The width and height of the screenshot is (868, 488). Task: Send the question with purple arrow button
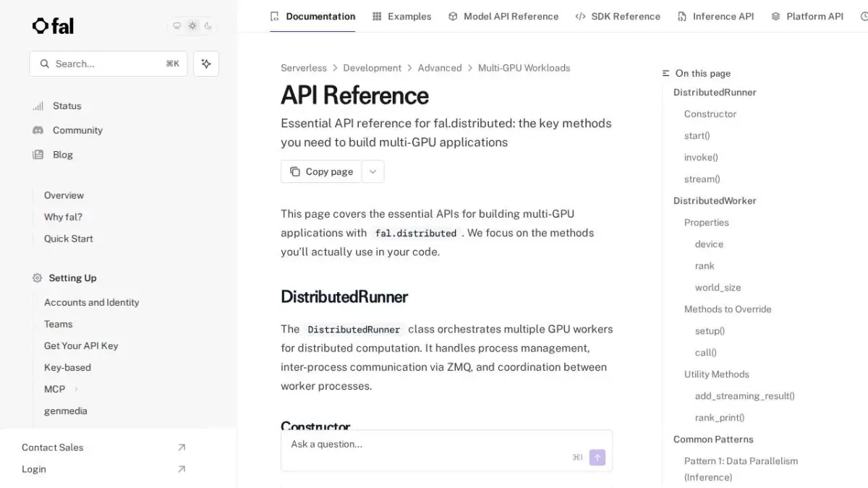(x=597, y=457)
